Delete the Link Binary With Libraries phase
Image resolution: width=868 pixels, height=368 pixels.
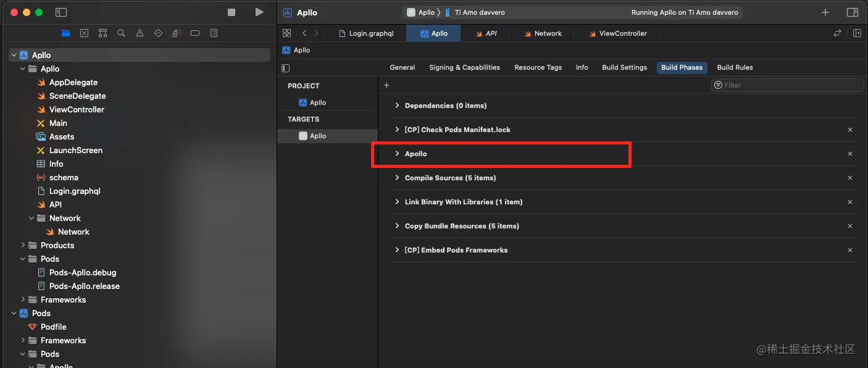coord(850,202)
